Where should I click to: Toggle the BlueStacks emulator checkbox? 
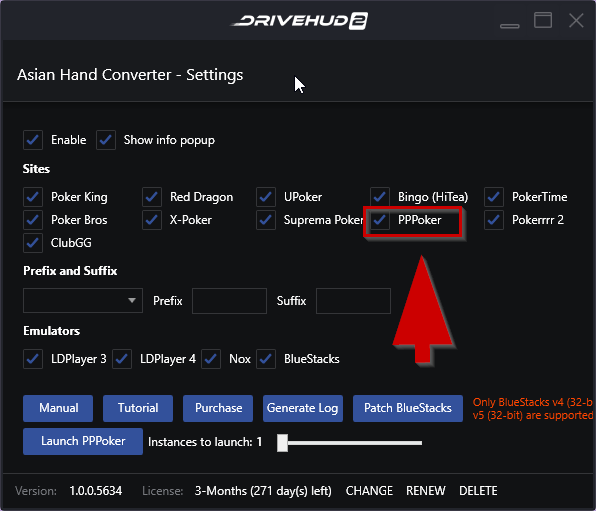266,359
